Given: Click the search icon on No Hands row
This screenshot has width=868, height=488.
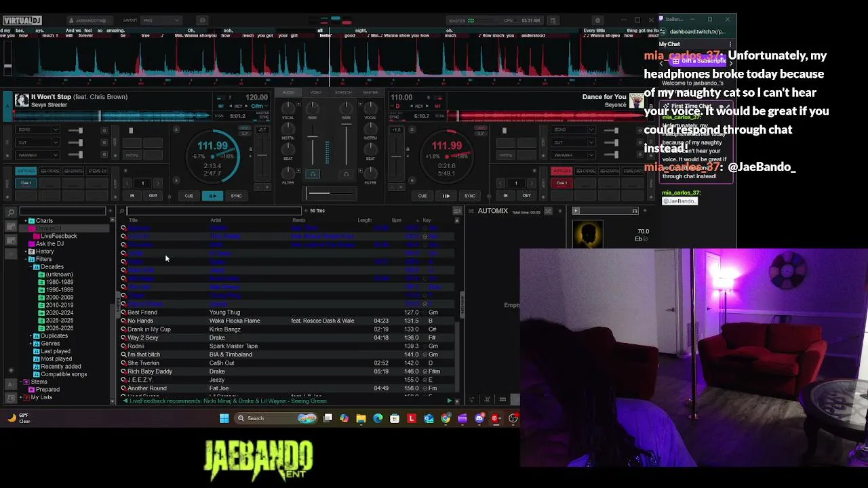Looking at the screenshot, I should click(123, 321).
